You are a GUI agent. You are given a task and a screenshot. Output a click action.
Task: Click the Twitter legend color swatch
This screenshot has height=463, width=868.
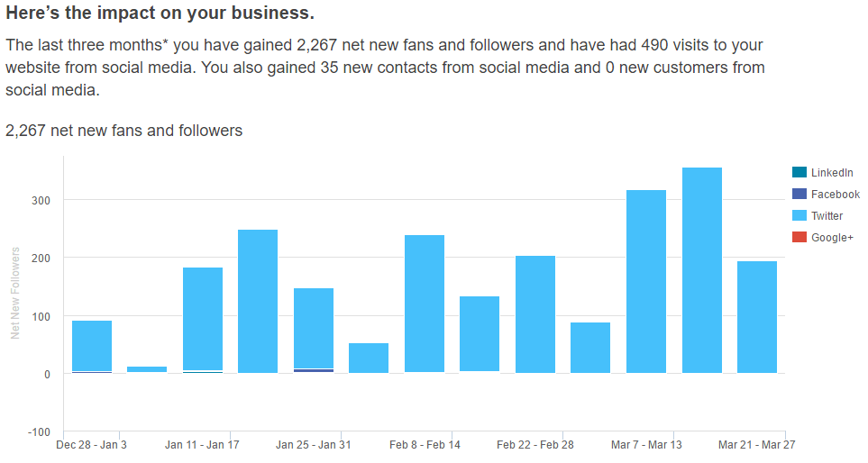799,215
